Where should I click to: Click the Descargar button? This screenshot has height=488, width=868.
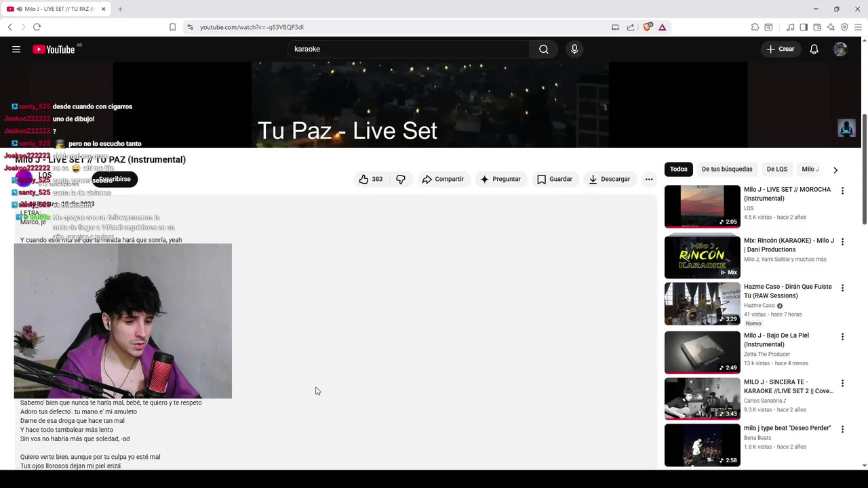pos(610,179)
